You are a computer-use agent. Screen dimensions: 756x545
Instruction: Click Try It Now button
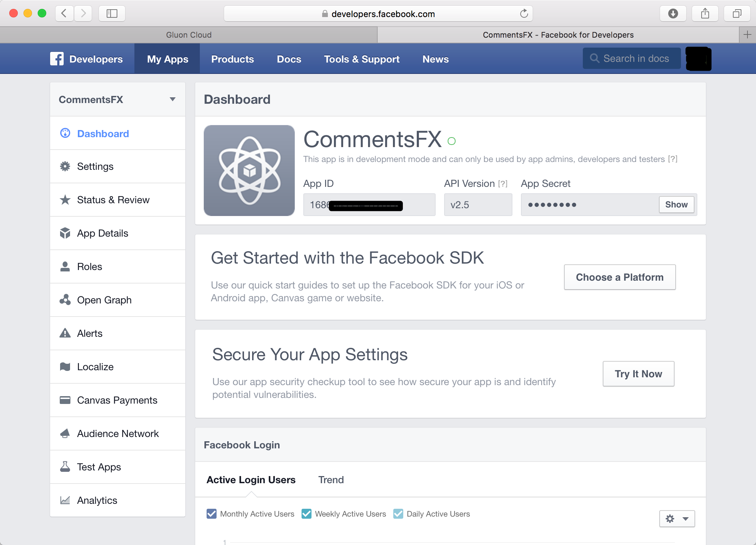point(638,374)
